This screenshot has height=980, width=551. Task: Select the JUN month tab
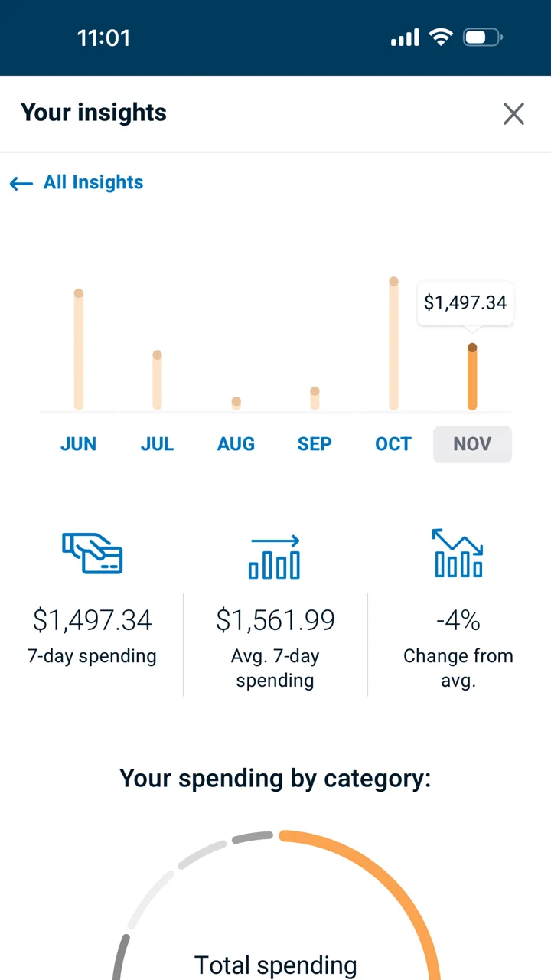tap(78, 444)
